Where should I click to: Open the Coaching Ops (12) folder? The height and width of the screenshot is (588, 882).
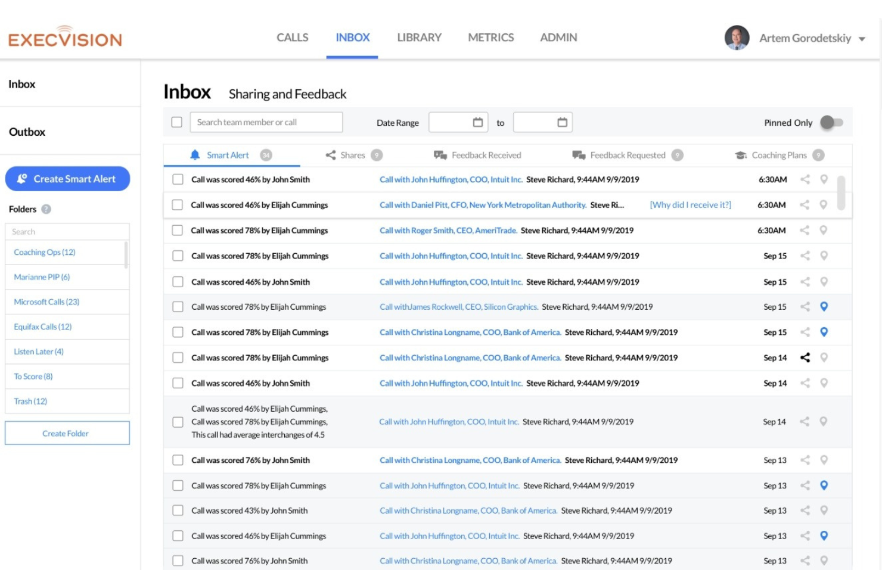point(45,252)
